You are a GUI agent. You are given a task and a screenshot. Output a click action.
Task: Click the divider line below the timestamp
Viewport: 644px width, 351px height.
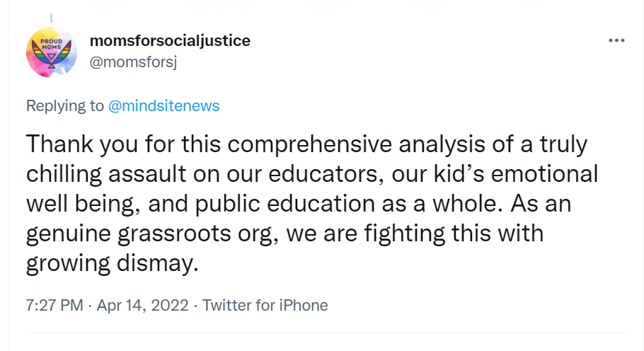(326, 332)
